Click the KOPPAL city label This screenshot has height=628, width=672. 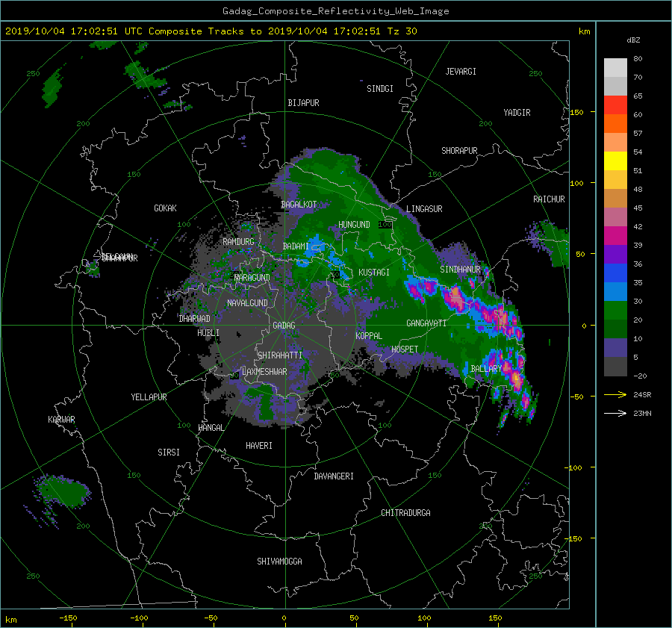coord(369,335)
